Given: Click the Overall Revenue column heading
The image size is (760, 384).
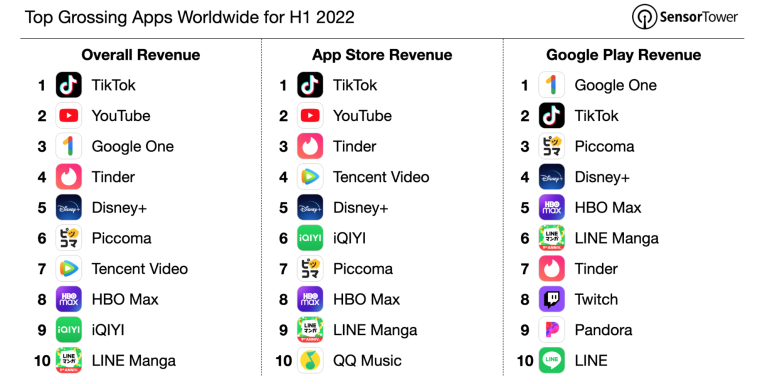Looking at the screenshot, I should click(141, 55).
